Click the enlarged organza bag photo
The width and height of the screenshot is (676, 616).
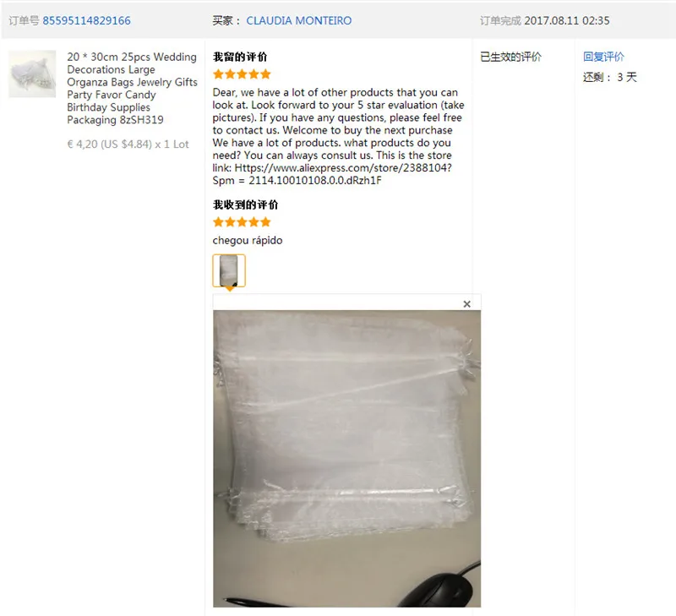point(346,458)
